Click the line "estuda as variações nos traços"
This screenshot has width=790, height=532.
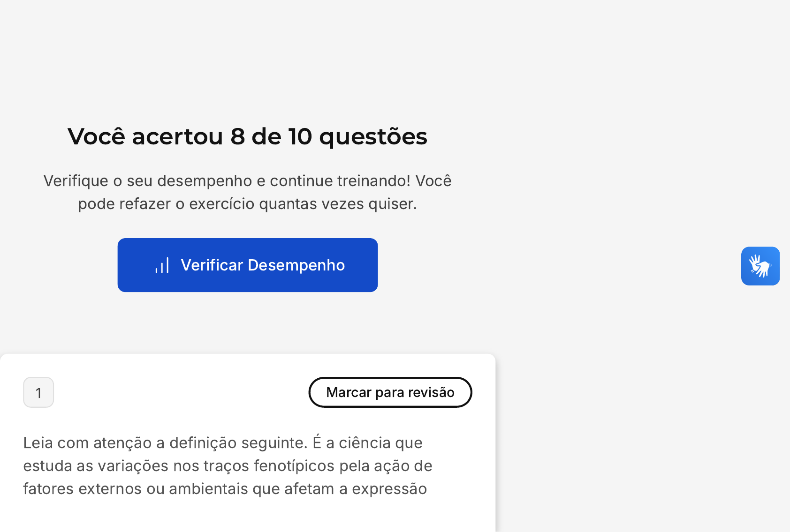[228, 466]
